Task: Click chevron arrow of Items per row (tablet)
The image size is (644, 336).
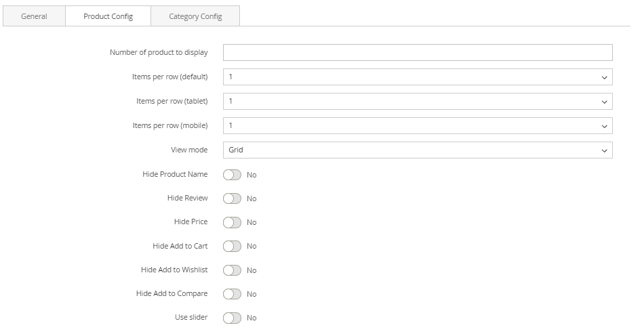Action: coord(605,102)
